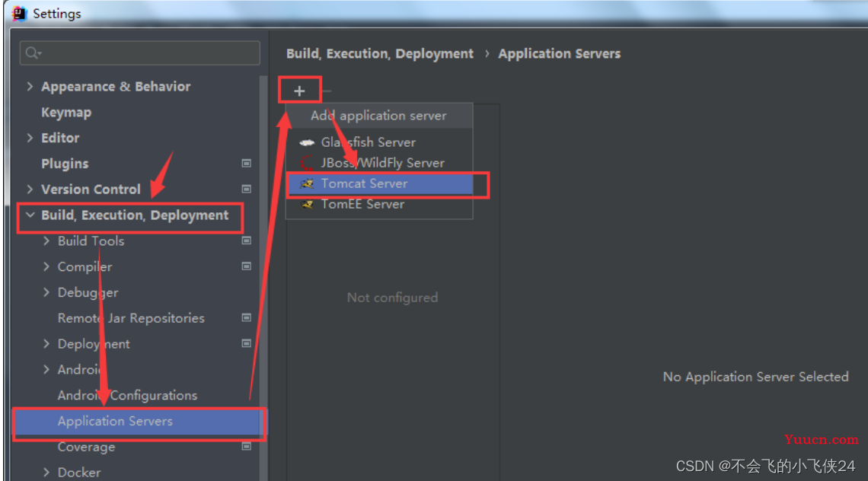
Task: Click the minus remove server icon
Action: click(x=327, y=91)
